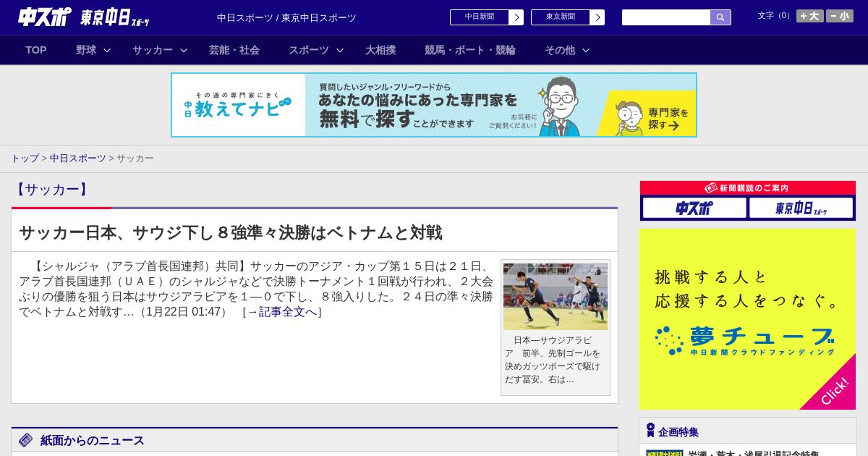Click 紙面からのニュース section icon
The width and height of the screenshot is (868, 456).
click(26, 440)
